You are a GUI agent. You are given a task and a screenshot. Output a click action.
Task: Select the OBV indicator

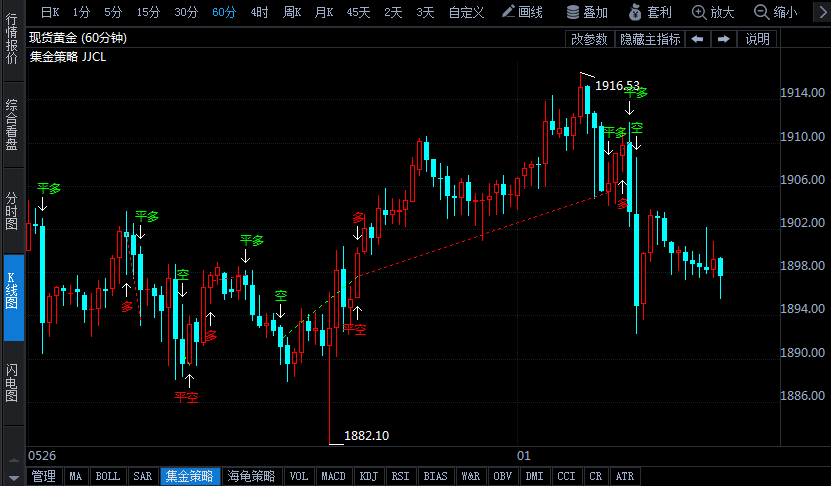click(502, 476)
